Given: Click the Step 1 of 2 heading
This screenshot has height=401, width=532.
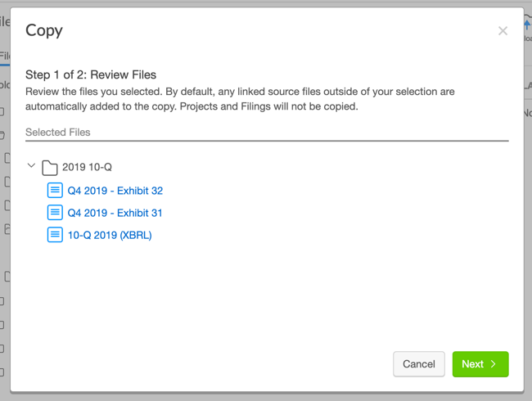Looking at the screenshot, I should point(91,74).
